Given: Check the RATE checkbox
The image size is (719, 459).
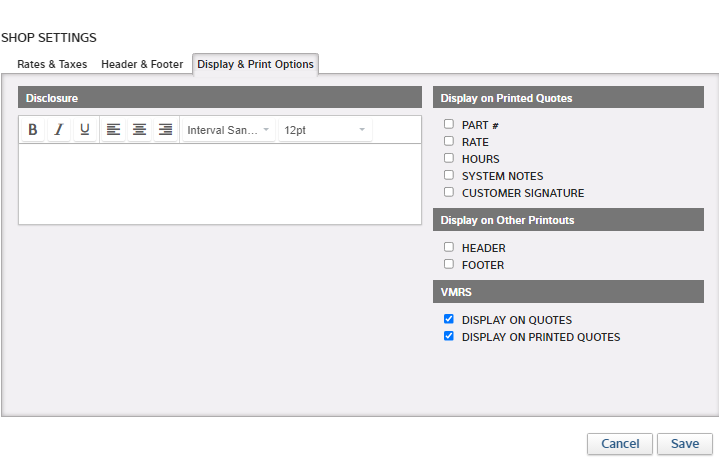Looking at the screenshot, I should tap(449, 142).
